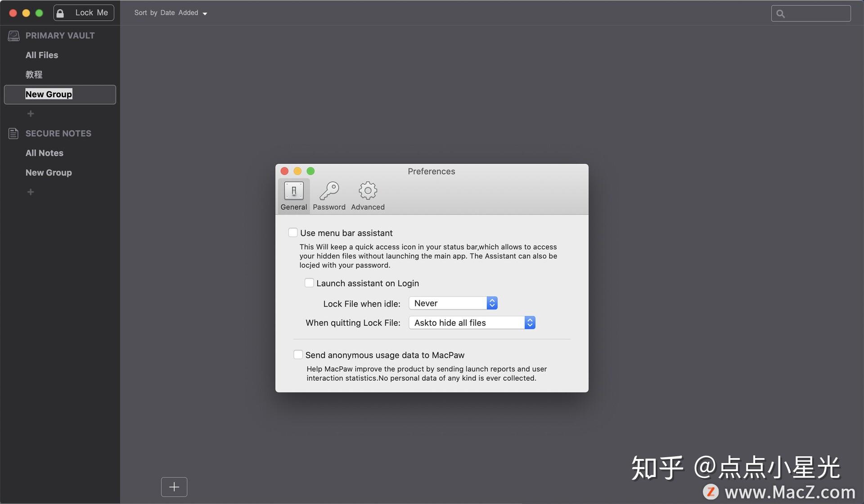The height and width of the screenshot is (504, 864).
Task: Click the SECURE NOTES section header
Action: coord(58,134)
